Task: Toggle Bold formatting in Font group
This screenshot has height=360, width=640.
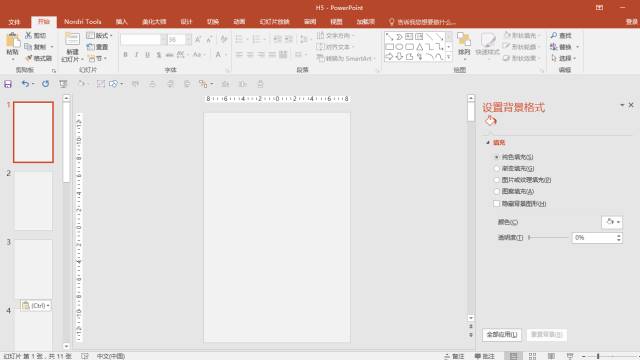Action: [x=125, y=55]
